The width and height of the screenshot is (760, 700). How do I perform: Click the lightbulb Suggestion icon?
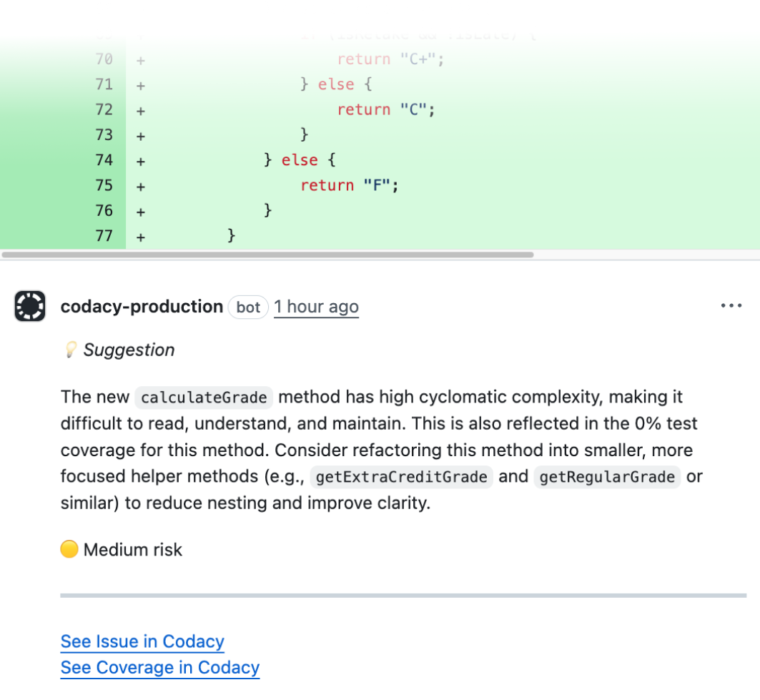[70, 350]
